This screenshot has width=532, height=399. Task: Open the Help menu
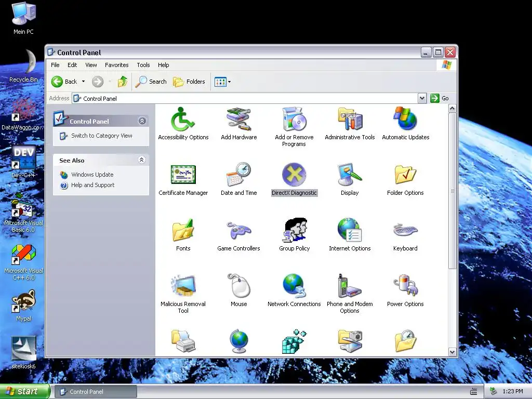tap(163, 65)
